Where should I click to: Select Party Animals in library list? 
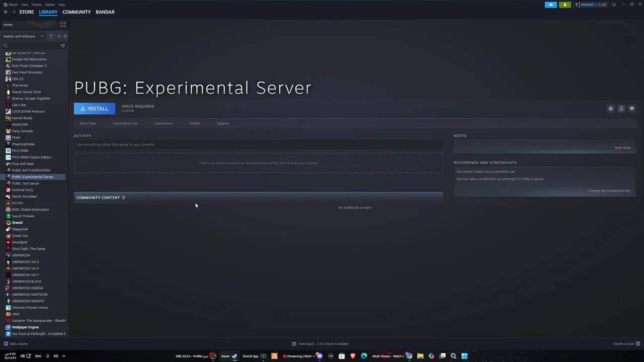(22, 131)
